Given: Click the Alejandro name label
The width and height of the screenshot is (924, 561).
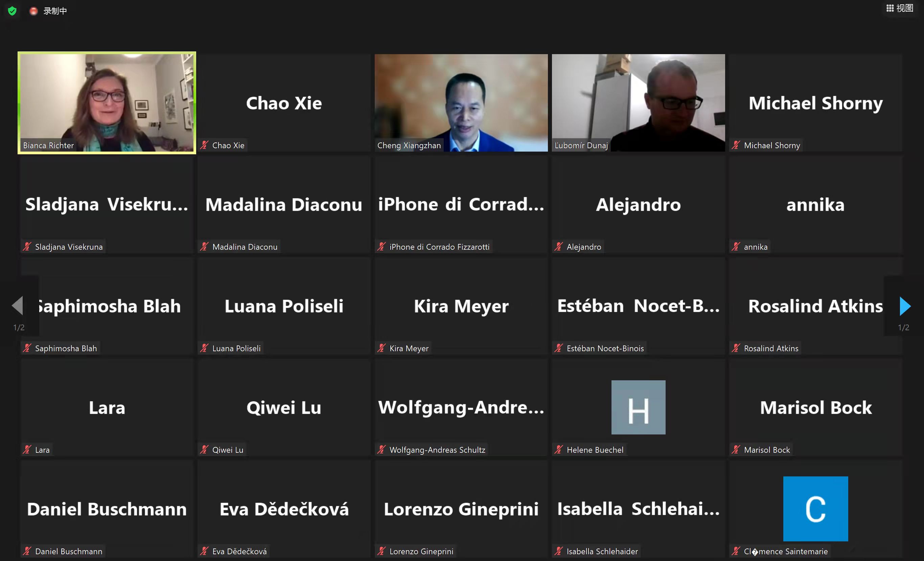Looking at the screenshot, I should point(584,247).
